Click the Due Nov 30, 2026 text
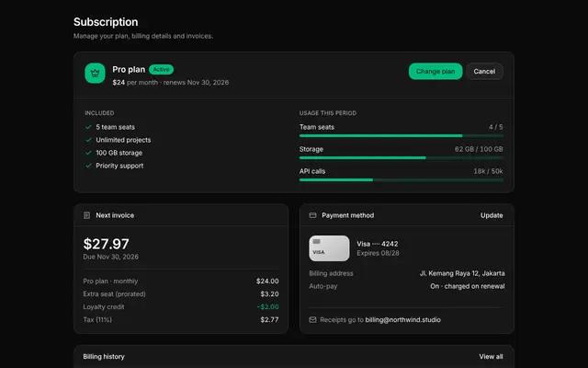The height and width of the screenshot is (368, 588). pyautogui.click(x=110, y=257)
